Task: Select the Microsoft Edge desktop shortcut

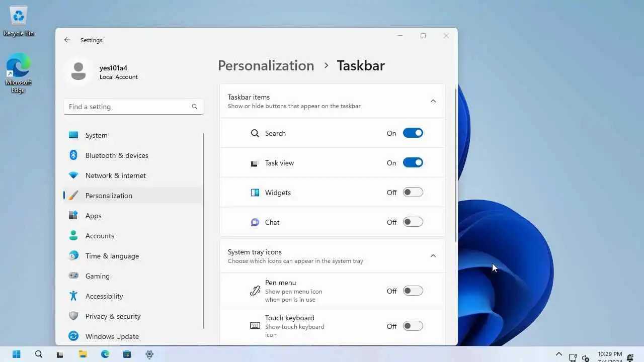Action: click(19, 73)
